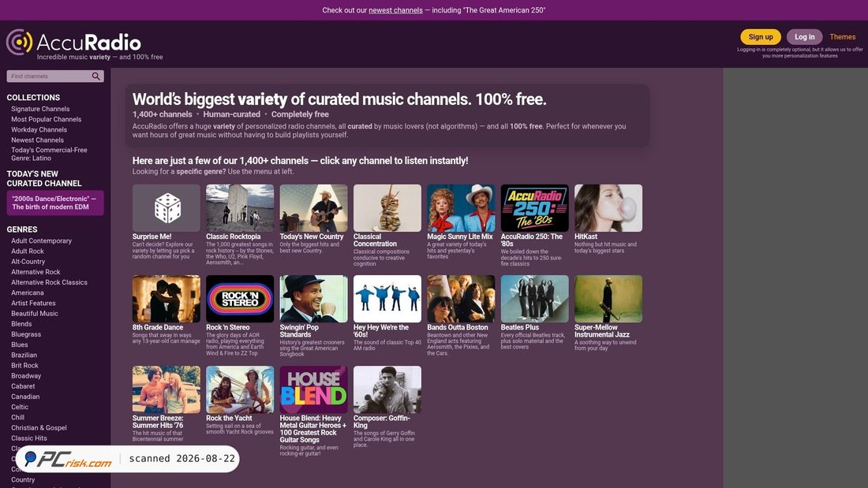Select the Adult Contemporary genre
Viewport: 868px width, 488px height.
[41, 240]
